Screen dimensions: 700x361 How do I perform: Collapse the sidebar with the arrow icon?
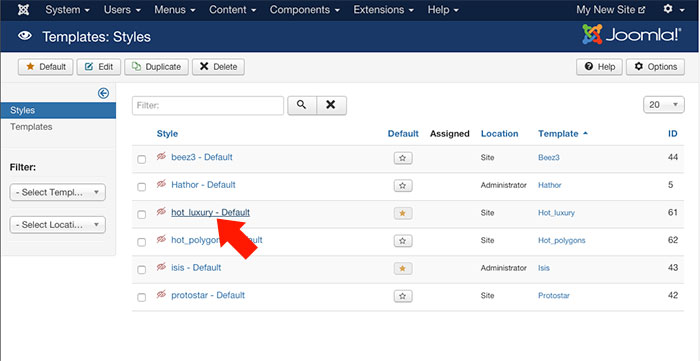(103, 93)
